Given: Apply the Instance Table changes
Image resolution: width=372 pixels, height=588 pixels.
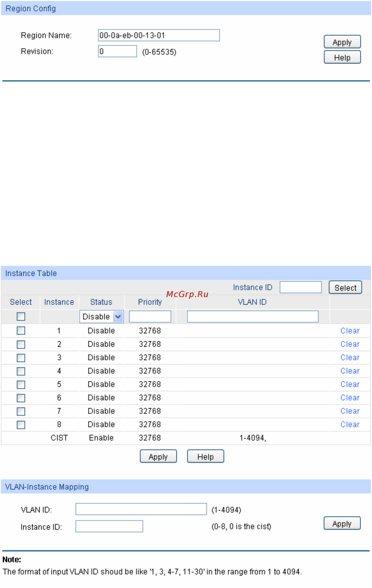Looking at the screenshot, I should coord(158,457).
